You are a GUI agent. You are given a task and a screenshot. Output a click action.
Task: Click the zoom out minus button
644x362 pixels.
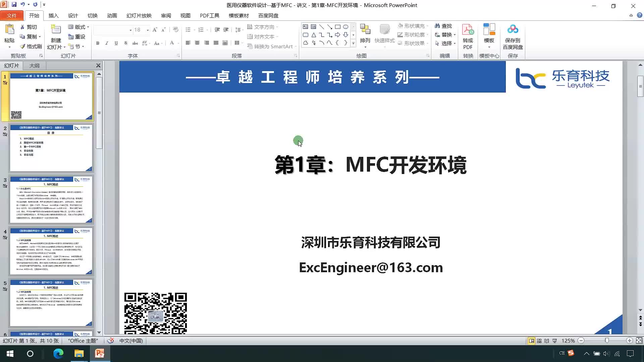point(581,341)
